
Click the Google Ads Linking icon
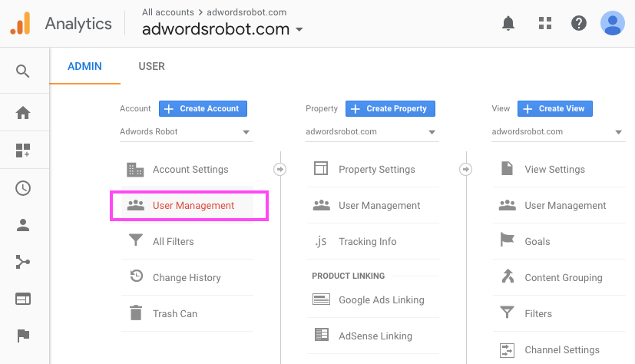point(321,299)
